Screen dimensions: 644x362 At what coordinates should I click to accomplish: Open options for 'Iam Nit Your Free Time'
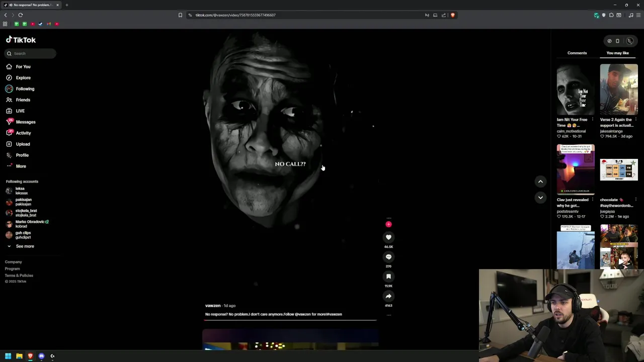point(593,120)
